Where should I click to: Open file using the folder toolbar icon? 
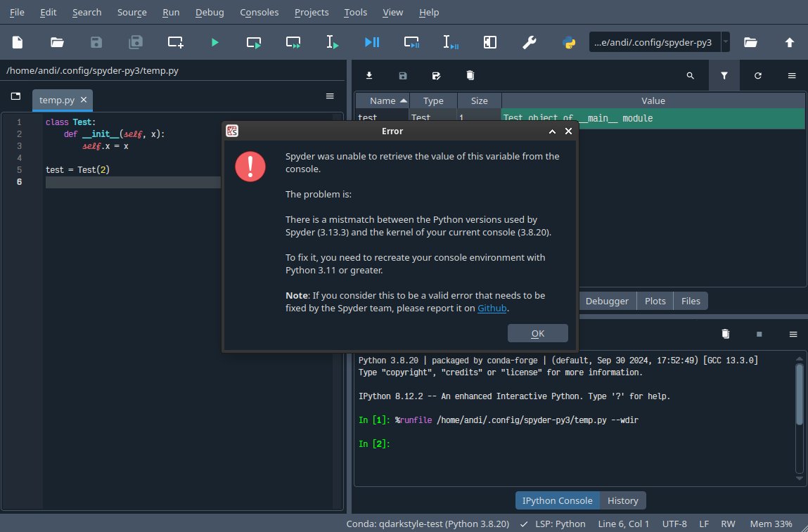[x=57, y=42]
